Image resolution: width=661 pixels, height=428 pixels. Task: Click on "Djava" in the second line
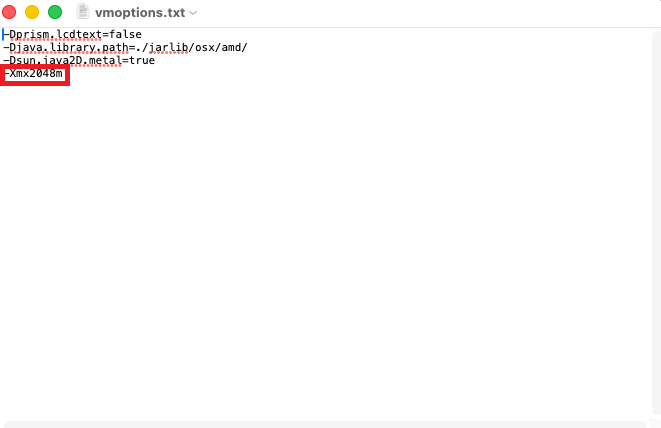[25, 47]
